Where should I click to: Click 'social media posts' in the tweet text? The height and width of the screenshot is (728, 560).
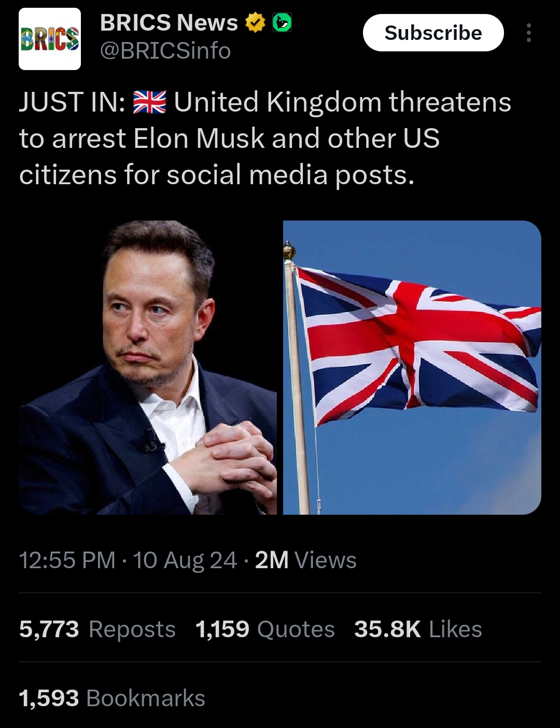290,175
